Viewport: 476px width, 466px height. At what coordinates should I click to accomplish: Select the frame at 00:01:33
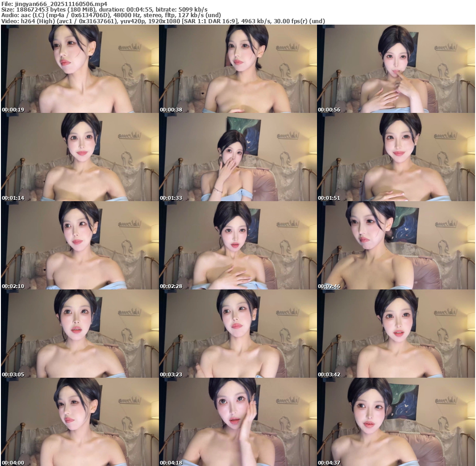coord(238,157)
